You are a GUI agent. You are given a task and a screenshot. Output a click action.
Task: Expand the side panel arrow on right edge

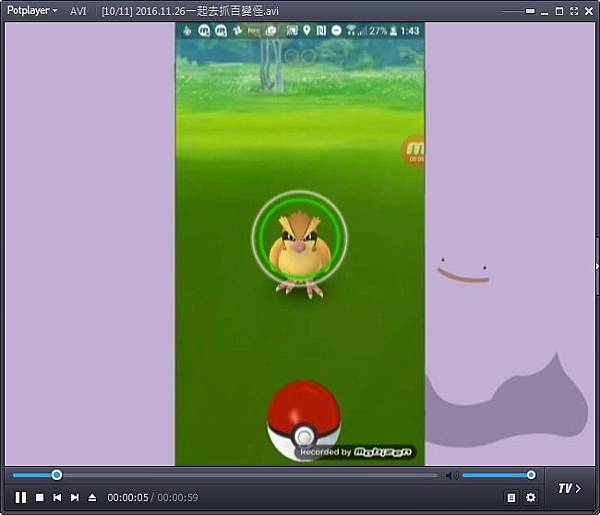(597, 266)
